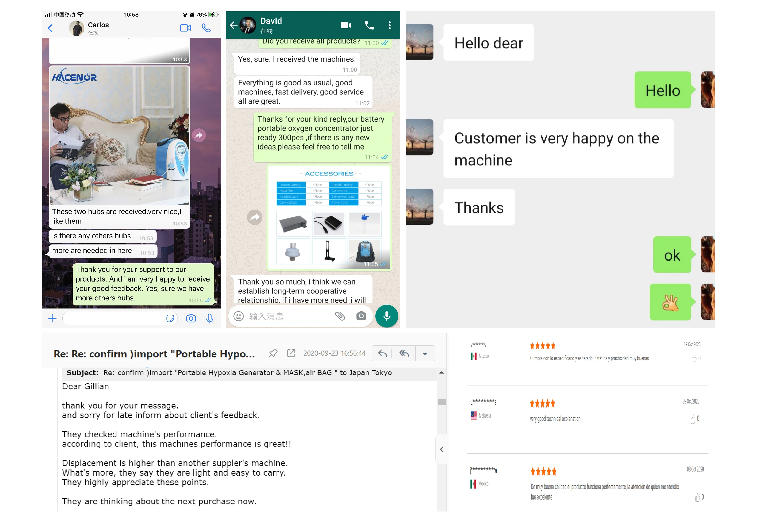
Task: Like the a*******z Mexico review
Action: [694, 359]
